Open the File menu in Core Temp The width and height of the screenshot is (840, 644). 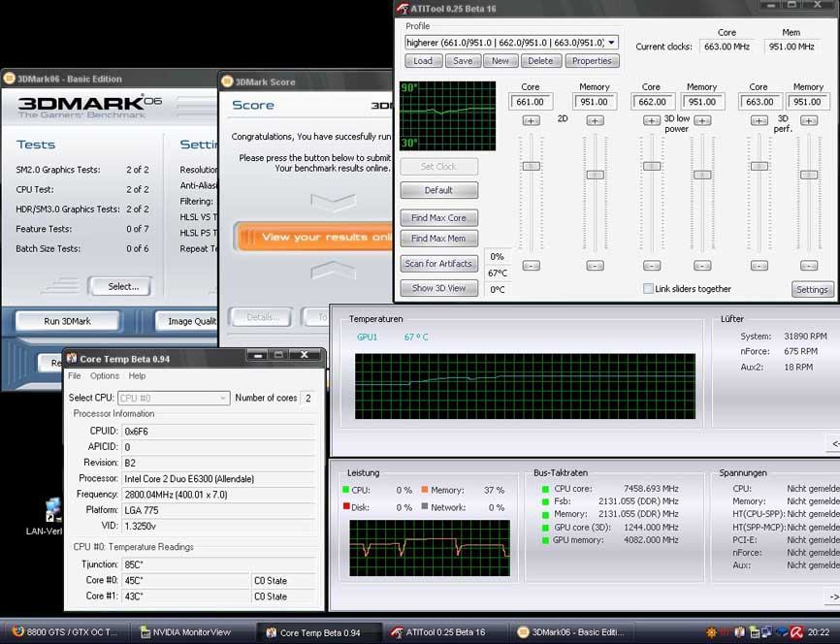[x=75, y=375]
